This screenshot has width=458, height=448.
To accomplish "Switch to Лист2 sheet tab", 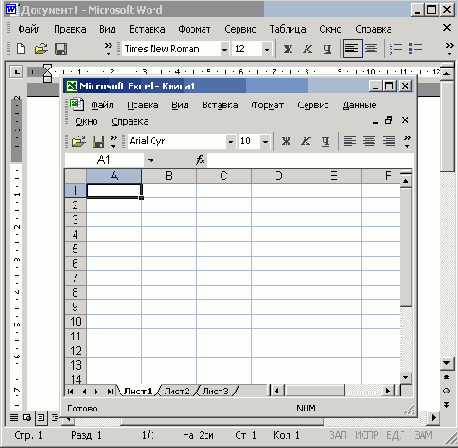I will [x=177, y=391].
